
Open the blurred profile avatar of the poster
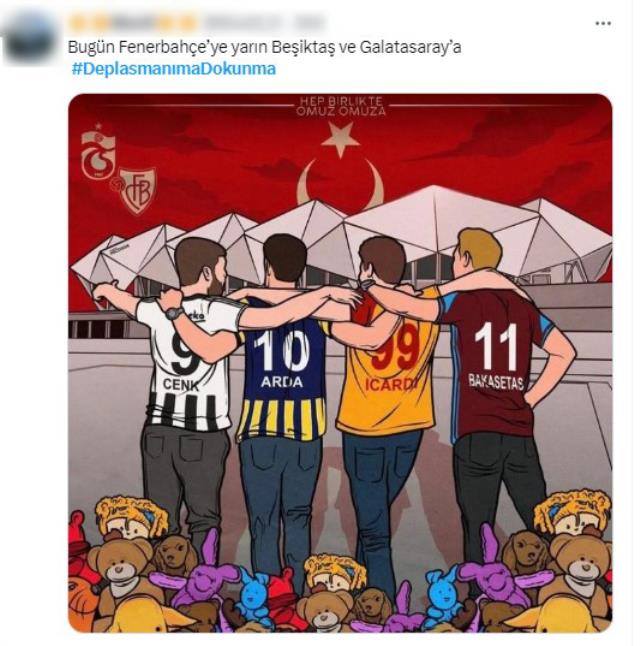coord(30,39)
